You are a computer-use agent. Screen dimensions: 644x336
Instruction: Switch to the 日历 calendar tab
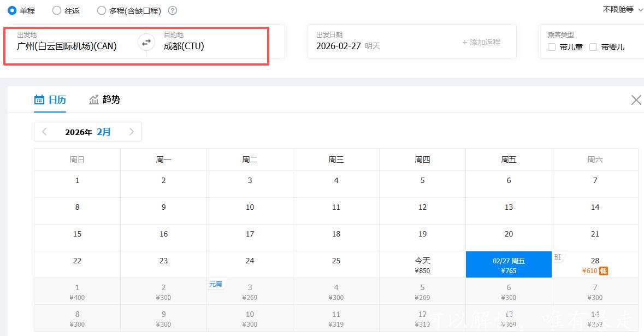click(x=50, y=99)
